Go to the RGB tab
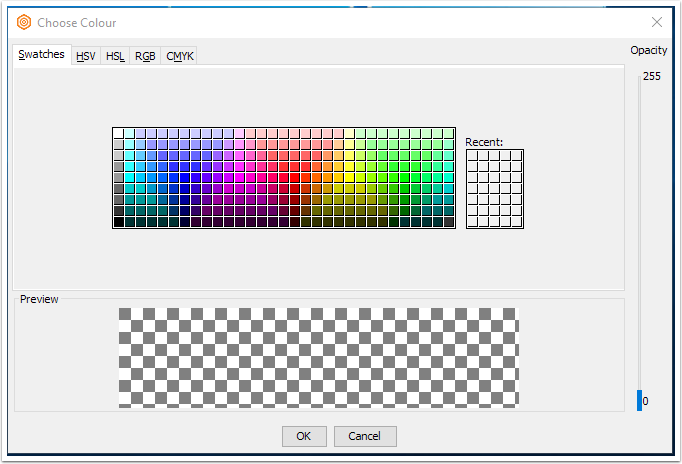This screenshot has width=682, height=464. 145,56
